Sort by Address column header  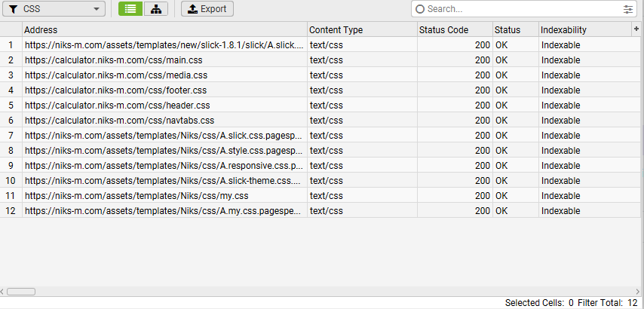click(x=164, y=29)
